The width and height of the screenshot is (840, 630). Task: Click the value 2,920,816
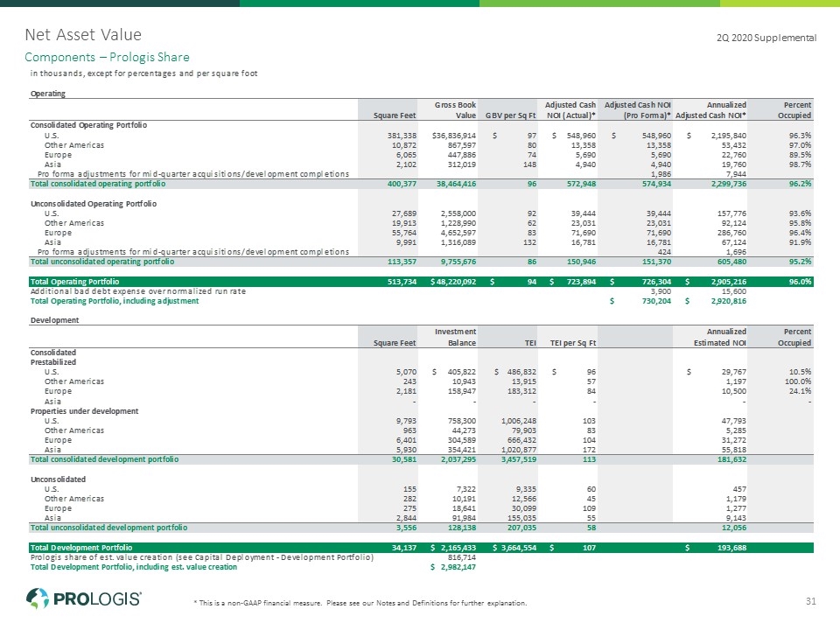click(729, 301)
